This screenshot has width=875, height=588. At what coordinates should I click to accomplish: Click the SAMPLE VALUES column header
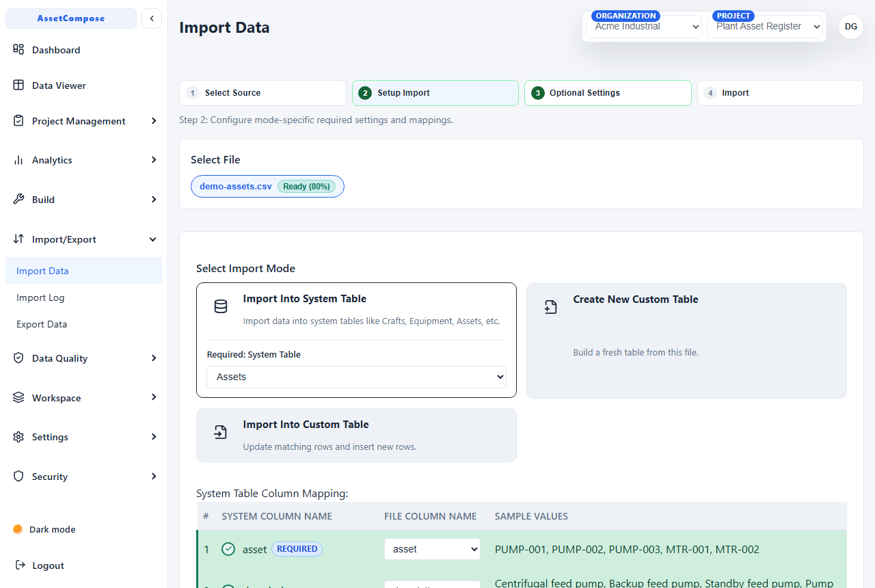pyautogui.click(x=531, y=516)
